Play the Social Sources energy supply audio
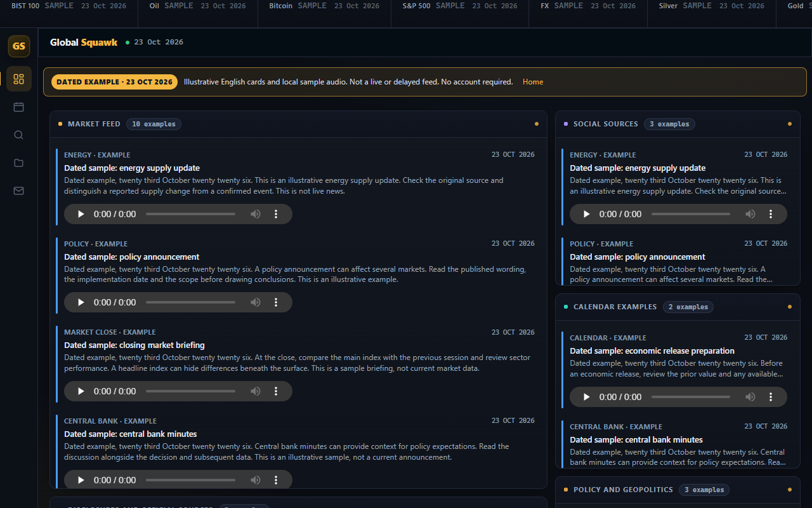The height and width of the screenshot is (508, 812). point(587,214)
